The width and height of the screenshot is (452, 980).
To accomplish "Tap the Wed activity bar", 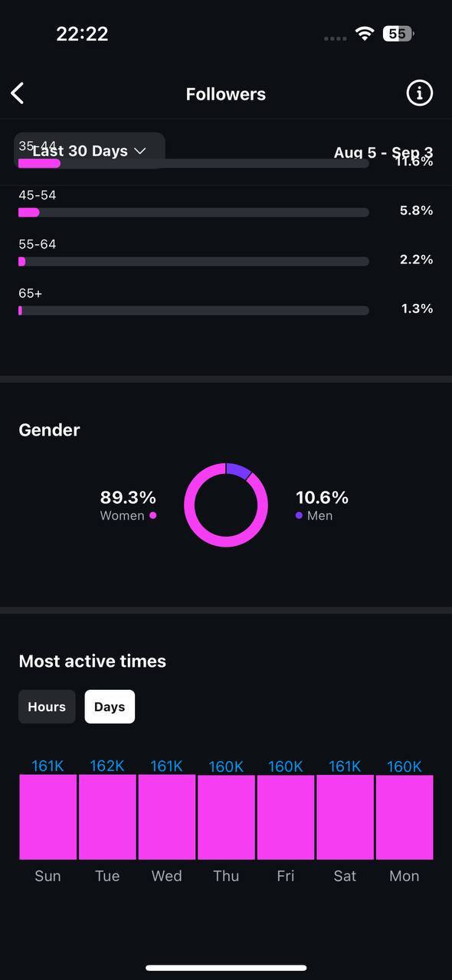I will pyautogui.click(x=166, y=817).
